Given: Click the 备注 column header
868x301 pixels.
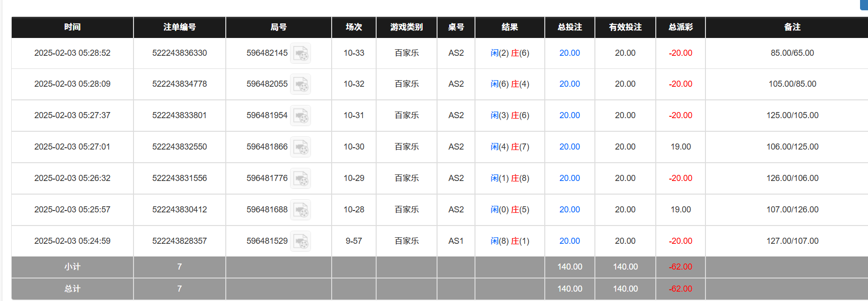Looking at the screenshot, I should [x=792, y=27].
